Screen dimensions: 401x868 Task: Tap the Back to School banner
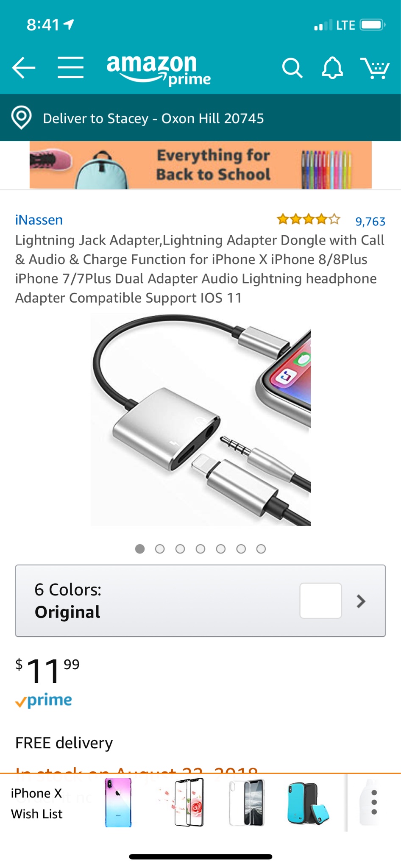[200, 165]
